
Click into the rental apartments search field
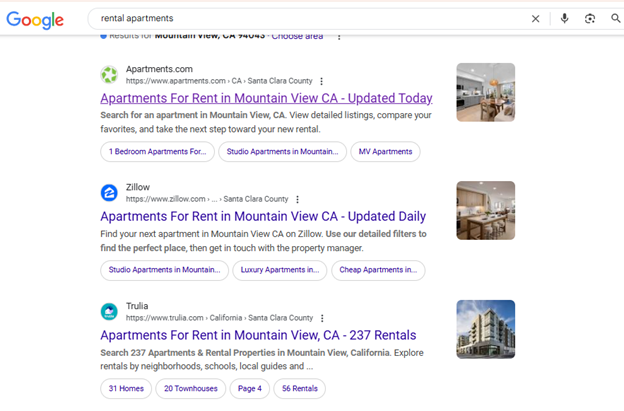point(310,18)
